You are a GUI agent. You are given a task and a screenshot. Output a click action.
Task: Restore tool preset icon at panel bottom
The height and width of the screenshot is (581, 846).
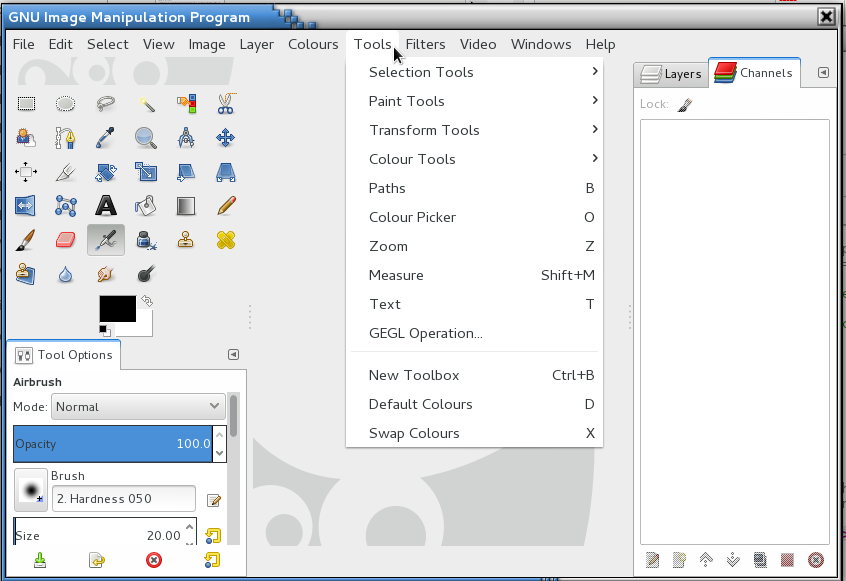pos(97,561)
